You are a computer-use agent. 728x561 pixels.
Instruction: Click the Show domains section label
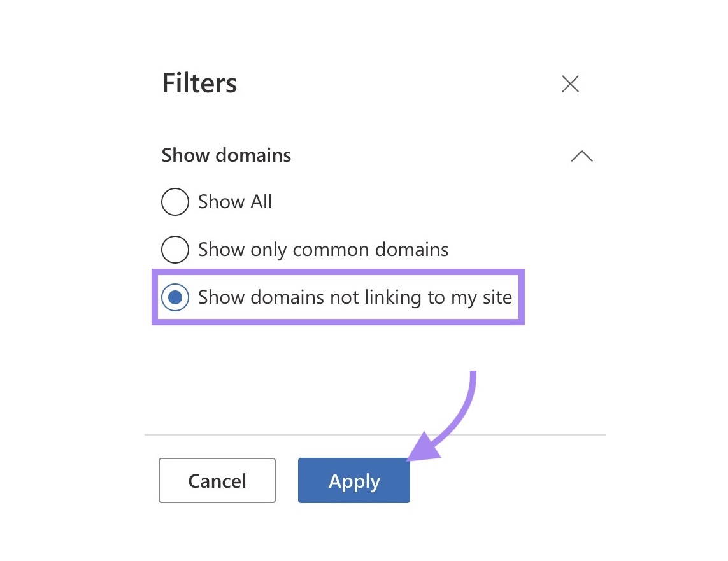point(226,155)
